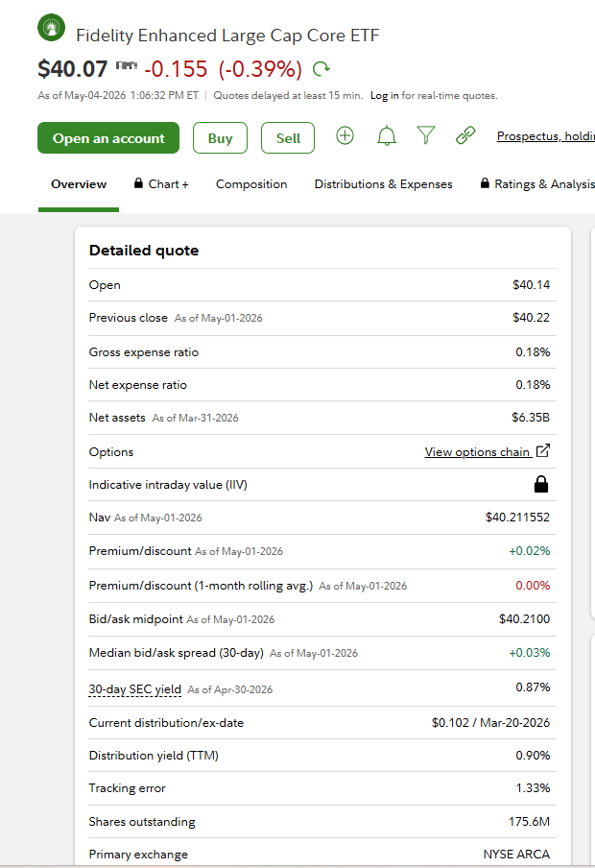Click the Open an account button
The width and height of the screenshot is (595, 868).
[108, 138]
